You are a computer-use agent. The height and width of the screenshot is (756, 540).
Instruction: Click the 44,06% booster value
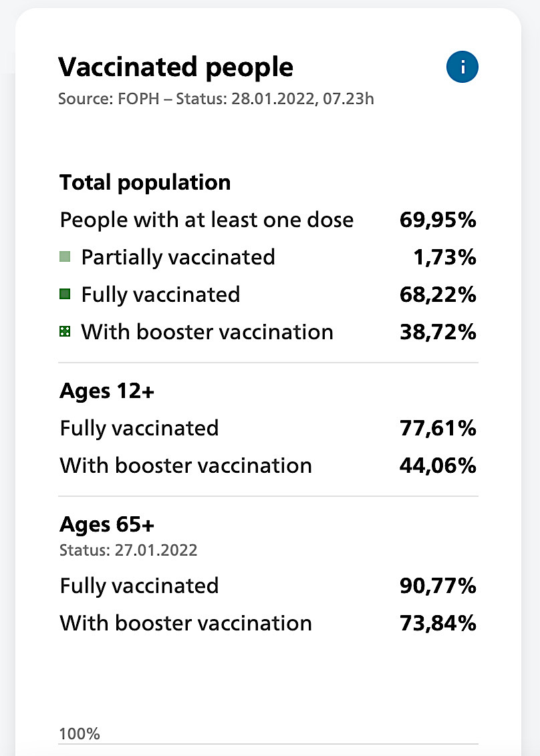click(438, 465)
